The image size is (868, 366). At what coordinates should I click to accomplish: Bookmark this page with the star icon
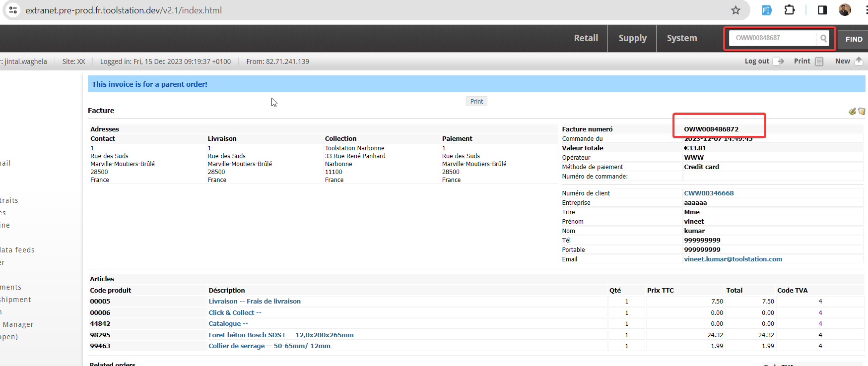735,10
